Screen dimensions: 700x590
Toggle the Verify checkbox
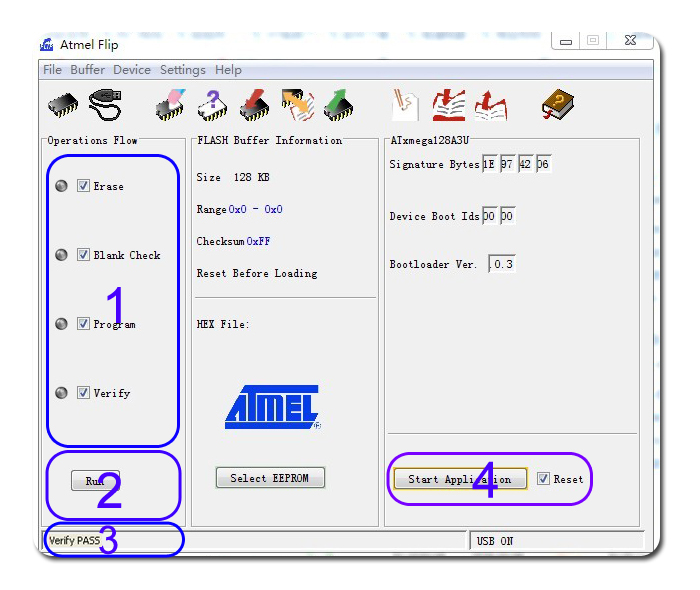click(83, 392)
